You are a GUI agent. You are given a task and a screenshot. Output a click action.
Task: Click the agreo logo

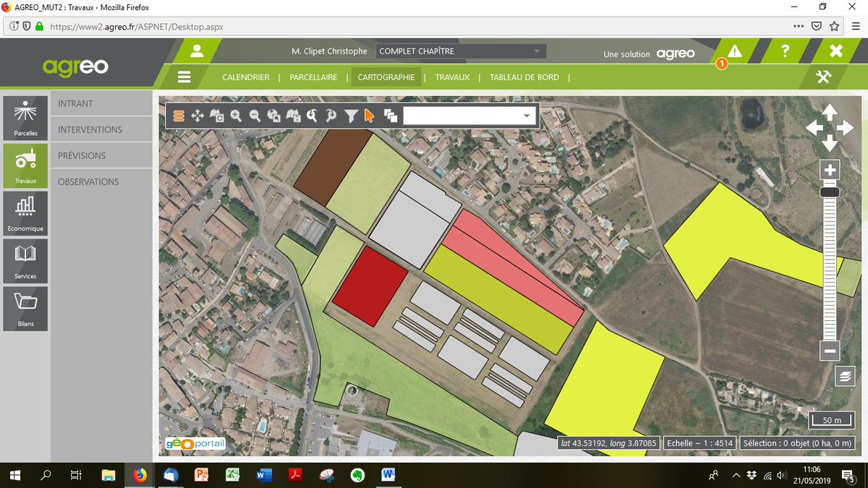click(x=75, y=67)
